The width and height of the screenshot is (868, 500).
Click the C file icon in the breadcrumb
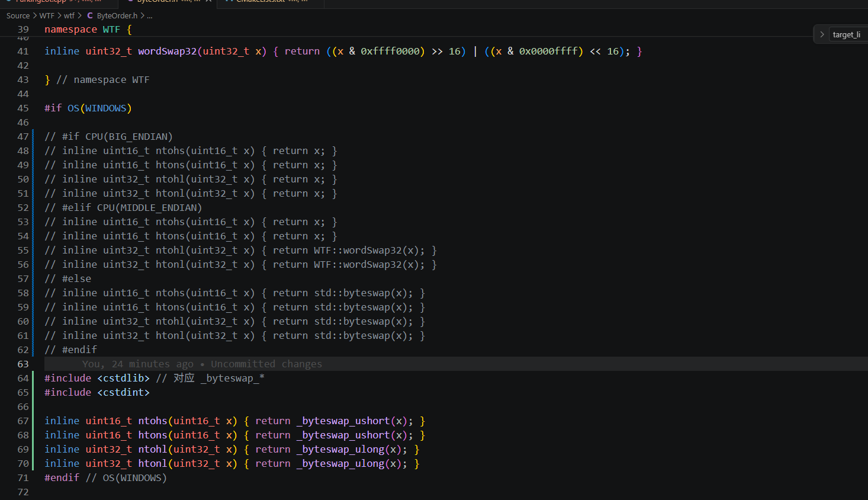(90, 16)
